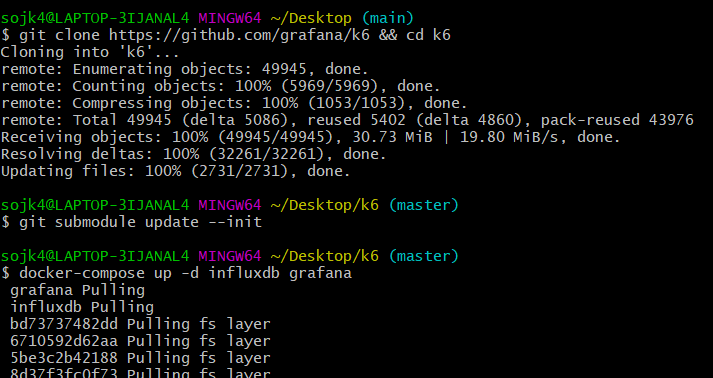The image size is (713, 378).
Task: Click the 'Receiving objects' 30.73 MiB line
Action: point(311,137)
